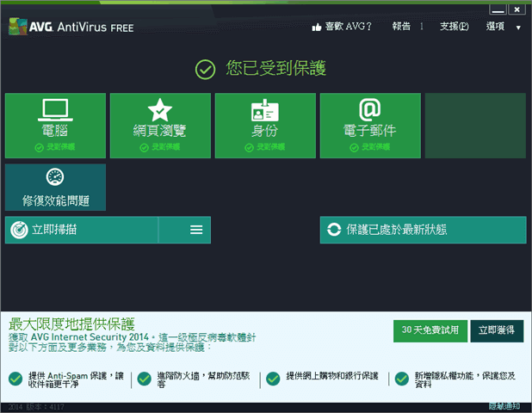
Task: Click the 立即獲得 button
Action: [x=497, y=331]
